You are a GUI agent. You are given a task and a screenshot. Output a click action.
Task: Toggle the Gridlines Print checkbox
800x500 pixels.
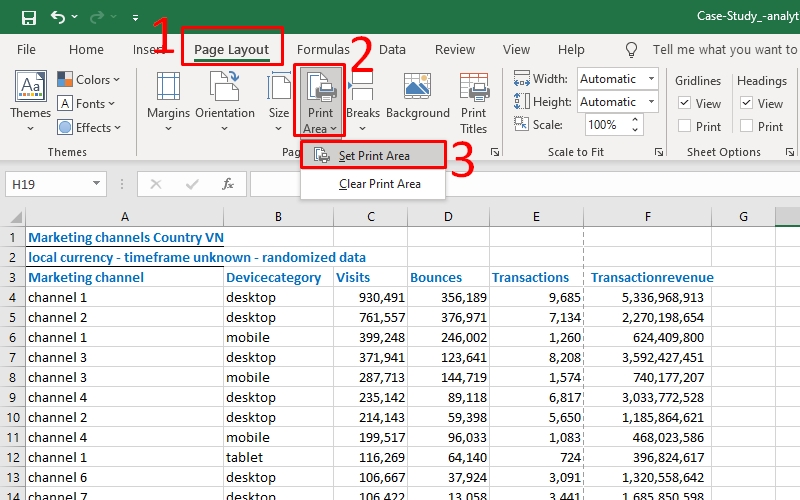685,126
